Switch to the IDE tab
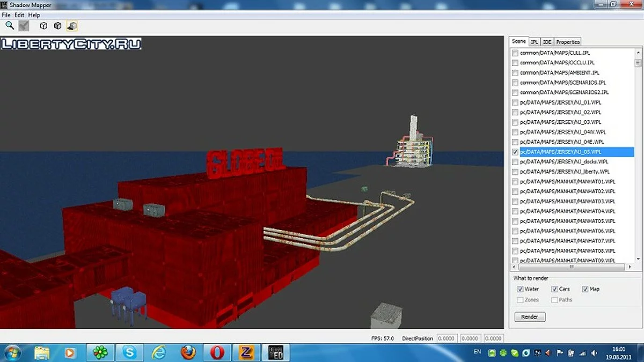644x362 pixels. (547, 42)
